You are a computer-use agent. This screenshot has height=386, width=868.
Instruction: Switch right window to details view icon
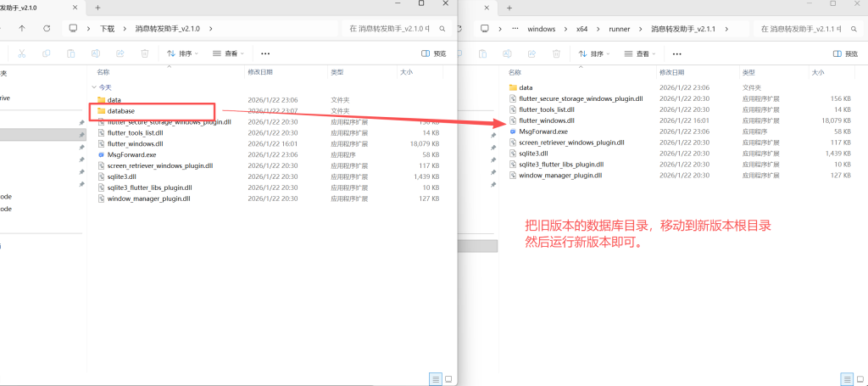pyautogui.click(x=847, y=379)
